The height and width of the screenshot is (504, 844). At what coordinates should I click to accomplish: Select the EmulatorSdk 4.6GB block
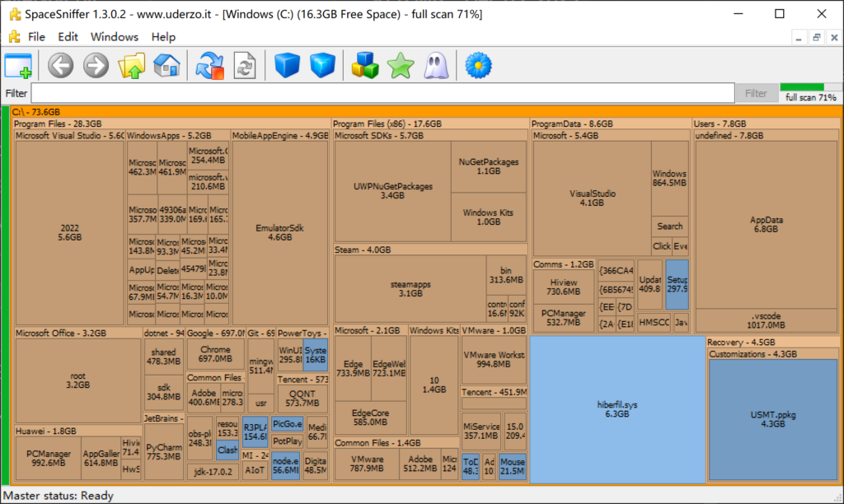280,232
